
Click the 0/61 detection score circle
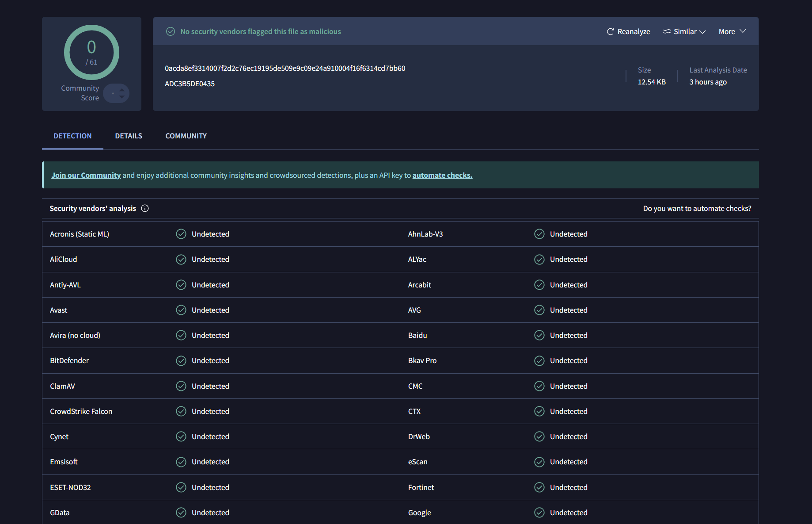click(91, 52)
